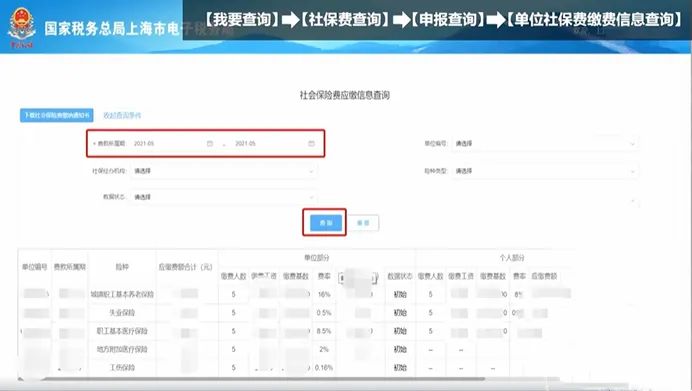
Task: Select the 城镇职工基本养老保险 table row
Action: click(x=296, y=294)
